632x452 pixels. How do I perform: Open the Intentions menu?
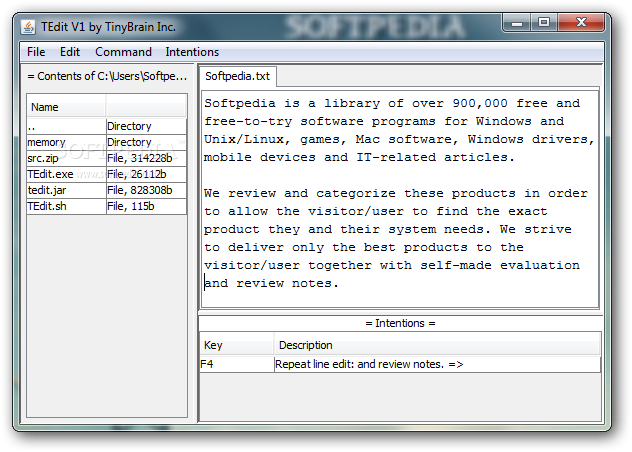(x=192, y=52)
